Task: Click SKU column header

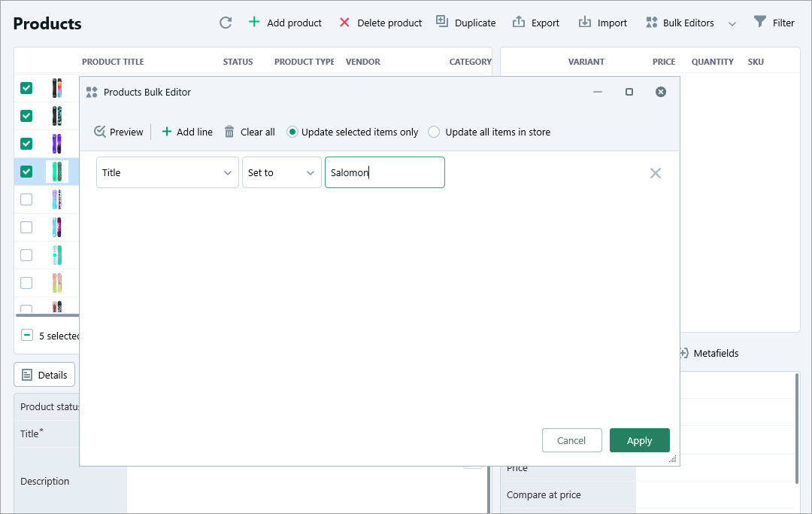Action: (x=756, y=62)
